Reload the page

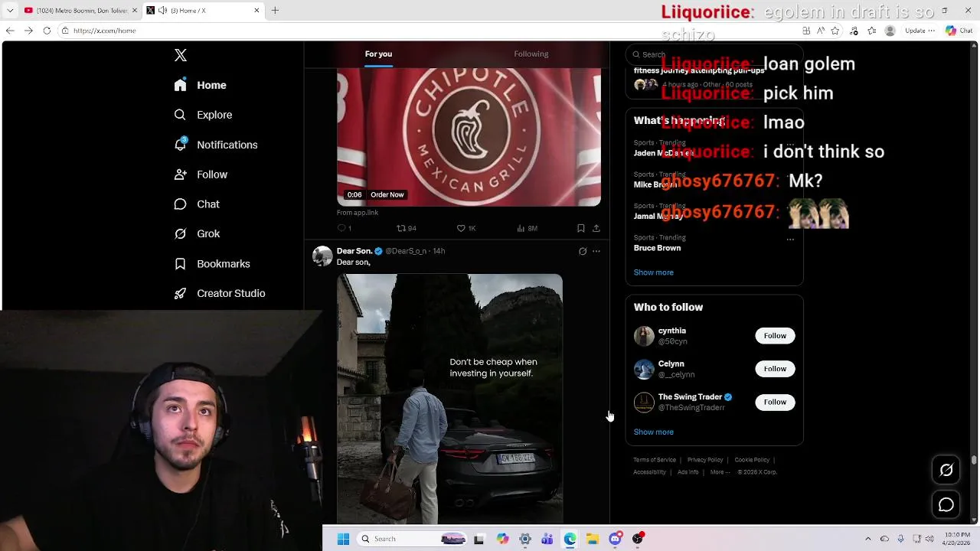[47, 31]
